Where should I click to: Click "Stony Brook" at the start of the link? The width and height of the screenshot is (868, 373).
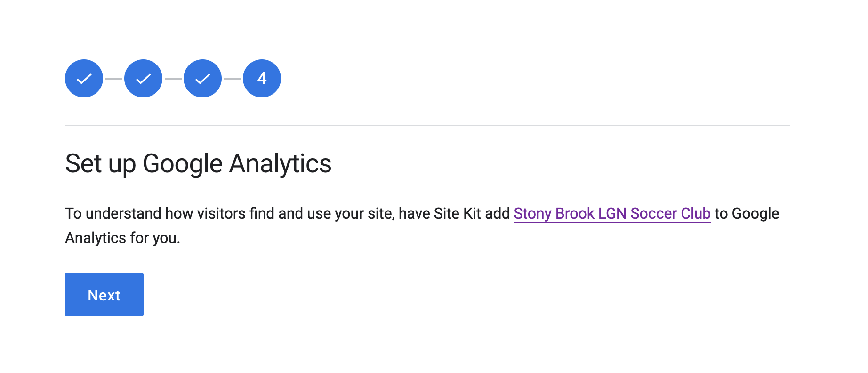[554, 213]
